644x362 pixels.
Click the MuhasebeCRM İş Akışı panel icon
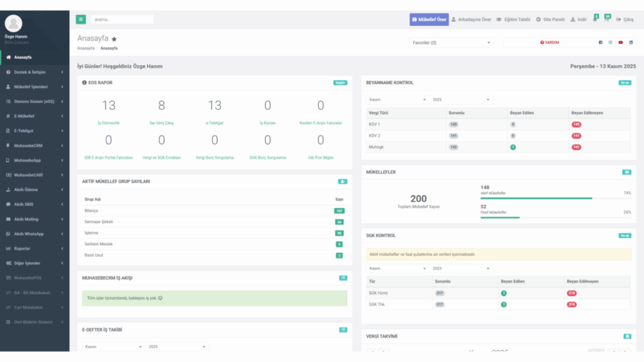[x=343, y=278]
